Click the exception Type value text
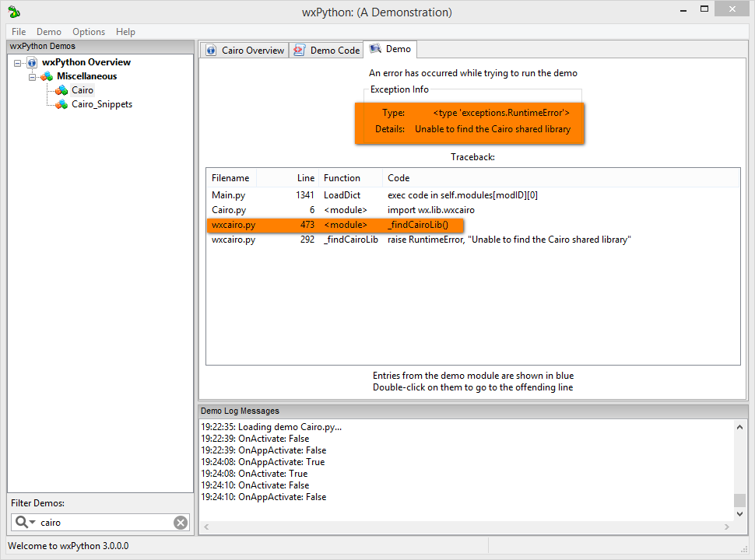The image size is (755, 560). click(x=501, y=113)
